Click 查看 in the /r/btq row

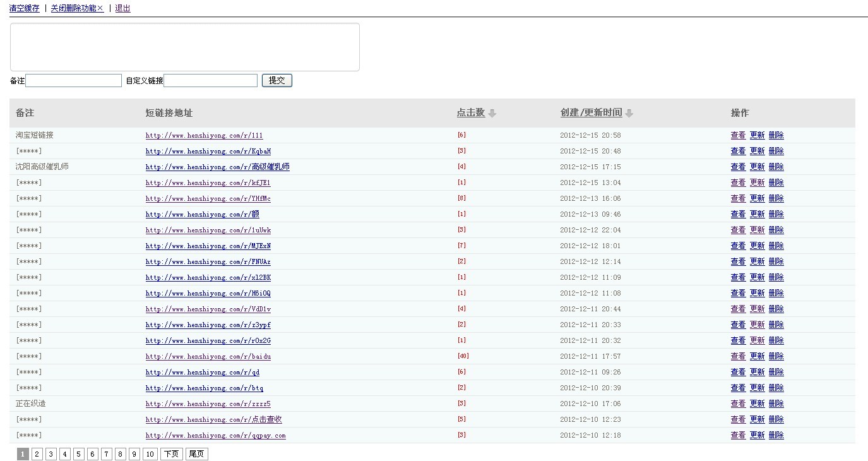738,388
